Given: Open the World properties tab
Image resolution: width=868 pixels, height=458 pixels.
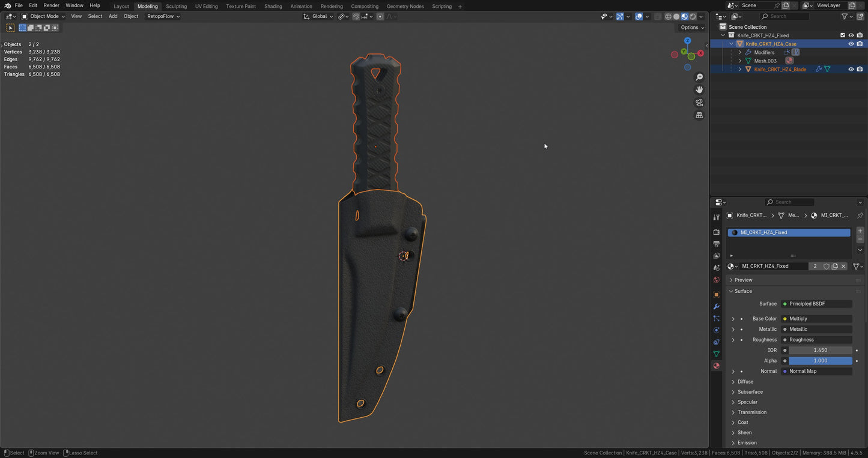Looking at the screenshot, I should (716, 280).
